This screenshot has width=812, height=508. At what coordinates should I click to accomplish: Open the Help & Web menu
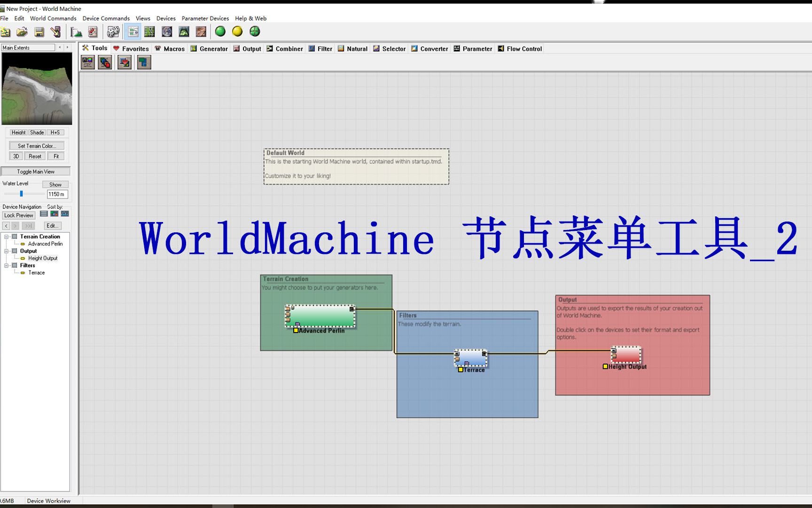pos(250,18)
